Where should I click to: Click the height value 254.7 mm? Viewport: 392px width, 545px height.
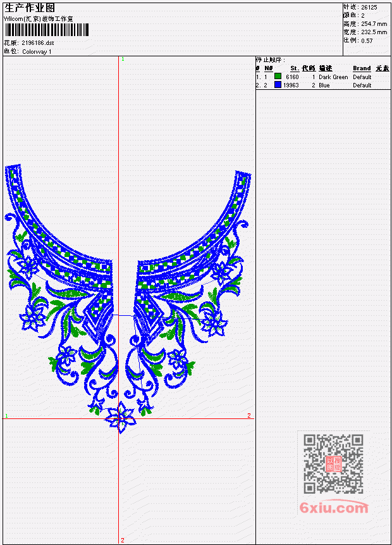(x=374, y=24)
